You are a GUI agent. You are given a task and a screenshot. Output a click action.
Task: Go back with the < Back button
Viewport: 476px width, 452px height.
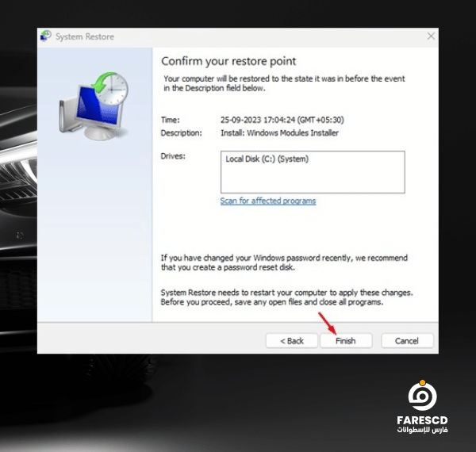(292, 341)
